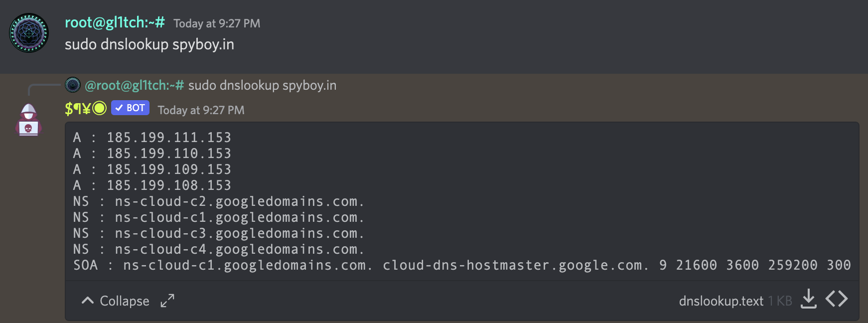This screenshot has width=868, height=323.
Task: Click the code view angle-brackets icon
Action: pos(836,299)
